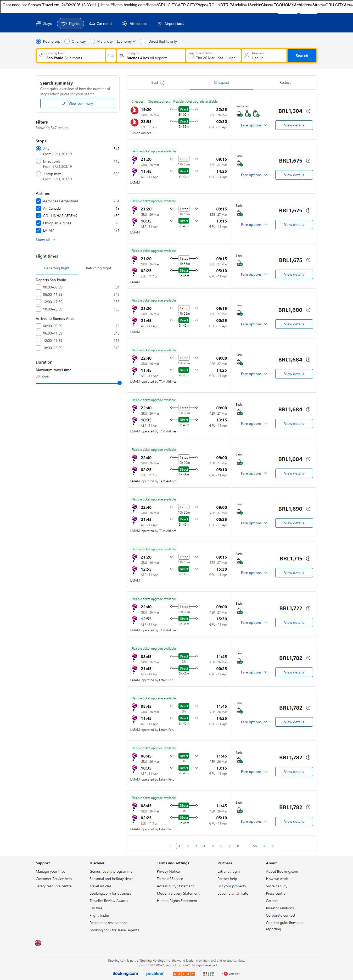Click help icon next to BRL1,304 price
The height and width of the screenshot is (980, 353).
pyautogui.click(x=308, y=111)
